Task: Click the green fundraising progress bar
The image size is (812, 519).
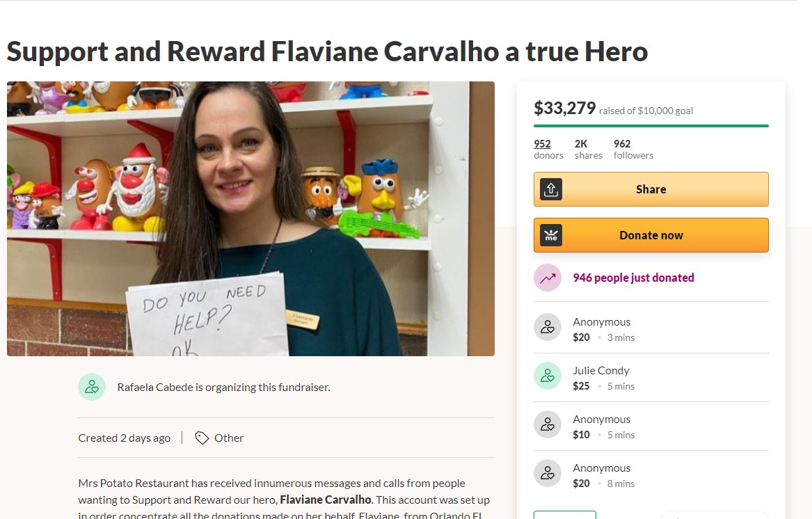Action: click(651, 126)
